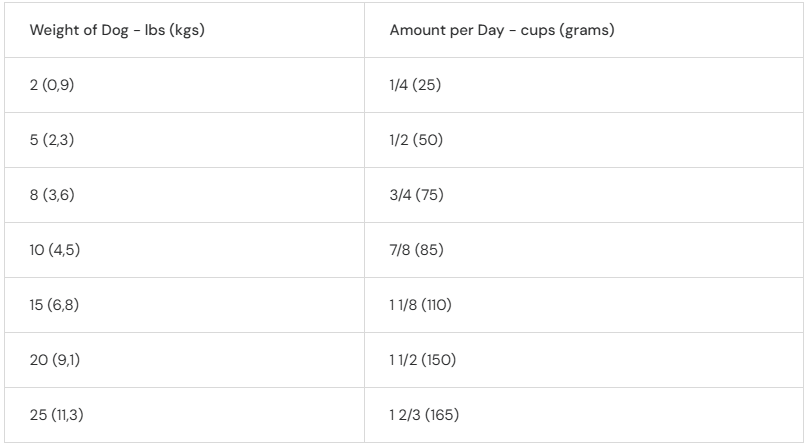Click the word 'kgs' in the header

point(187,30)
